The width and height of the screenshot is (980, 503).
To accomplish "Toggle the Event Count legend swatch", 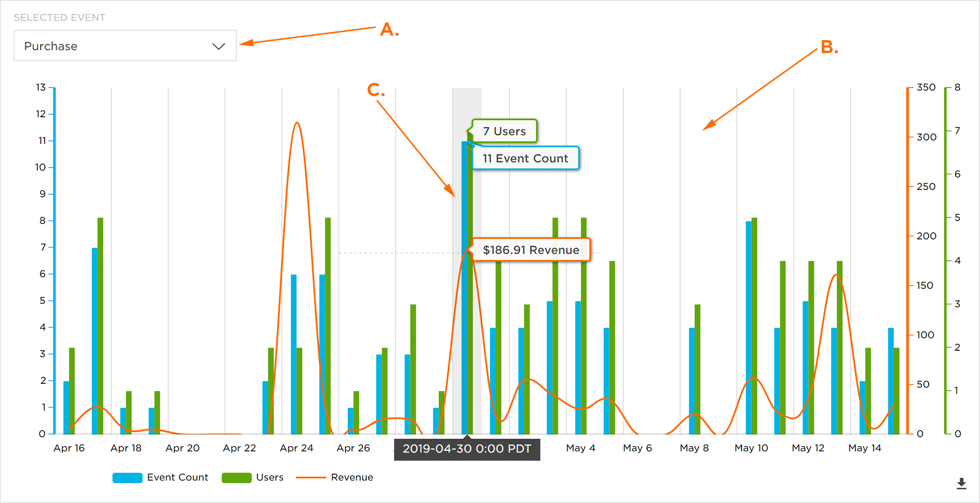I will coord(127,478).
